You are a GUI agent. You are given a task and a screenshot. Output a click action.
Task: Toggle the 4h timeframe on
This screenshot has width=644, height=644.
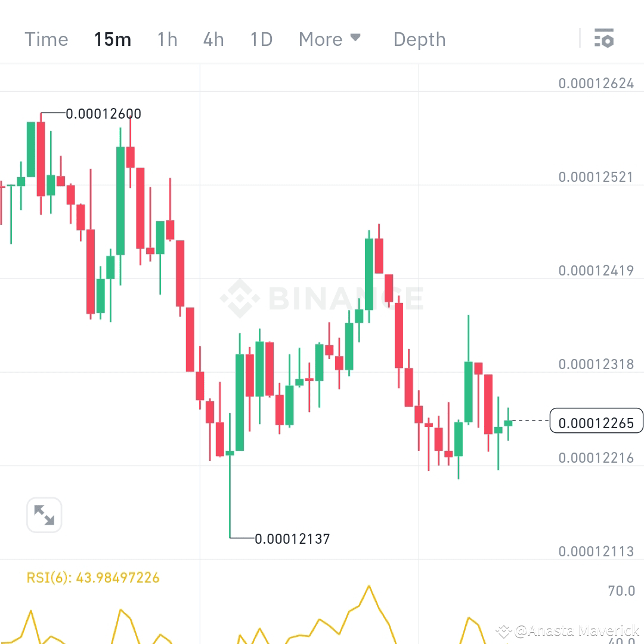point(213,39)
